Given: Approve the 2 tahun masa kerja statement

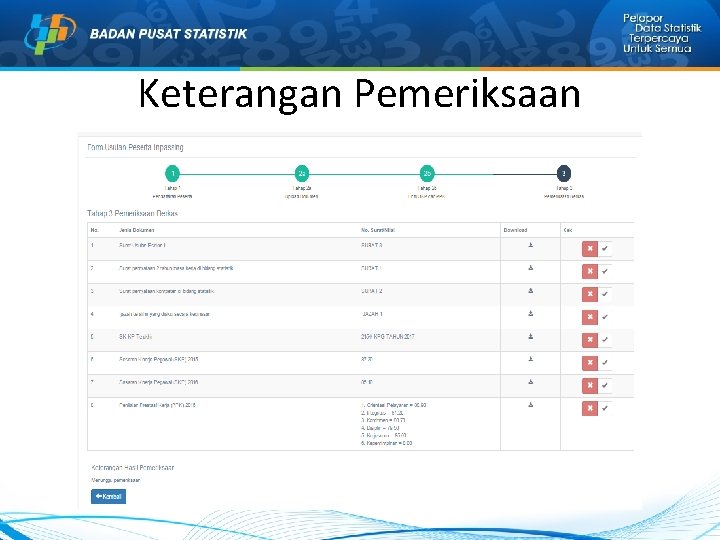Looking at the screenshot, I should [x=605, y=271].
